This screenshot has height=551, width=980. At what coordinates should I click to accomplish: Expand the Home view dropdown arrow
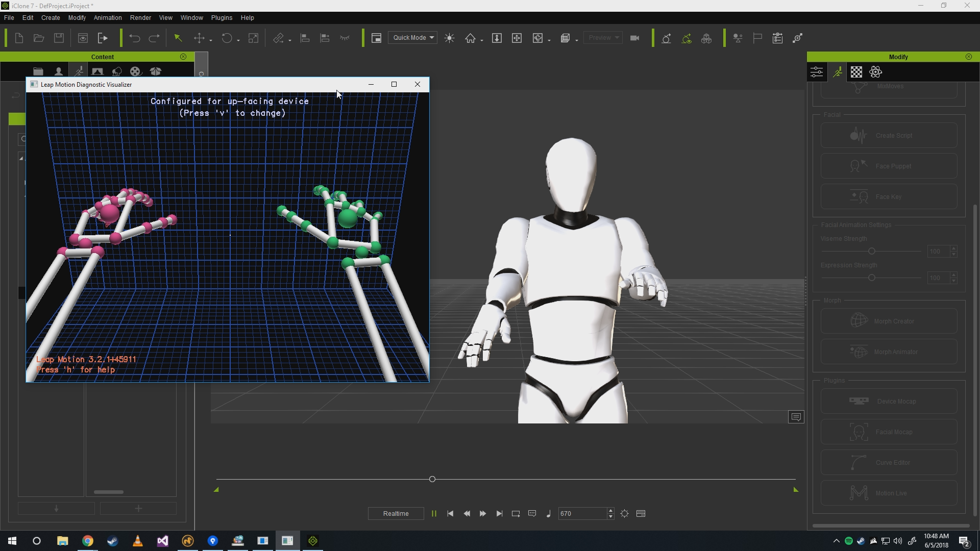point(482,40)
